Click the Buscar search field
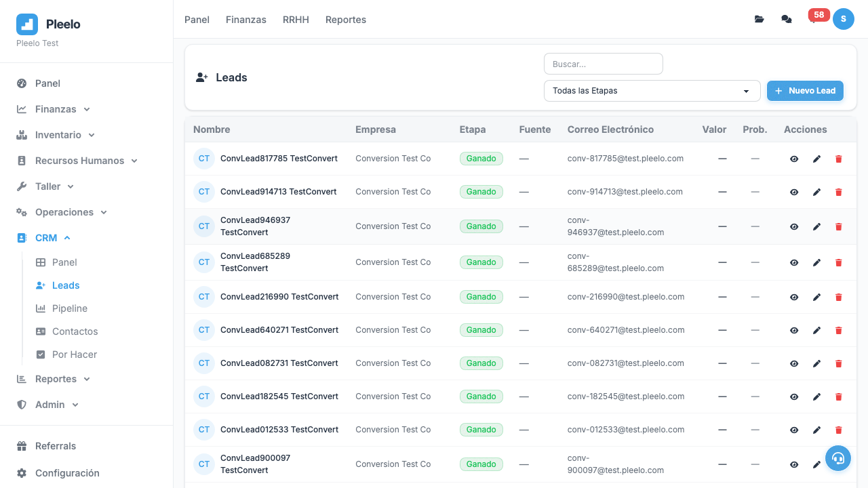Screen dimensions: 868x488 pyautogui.click(x=603, y=64)
